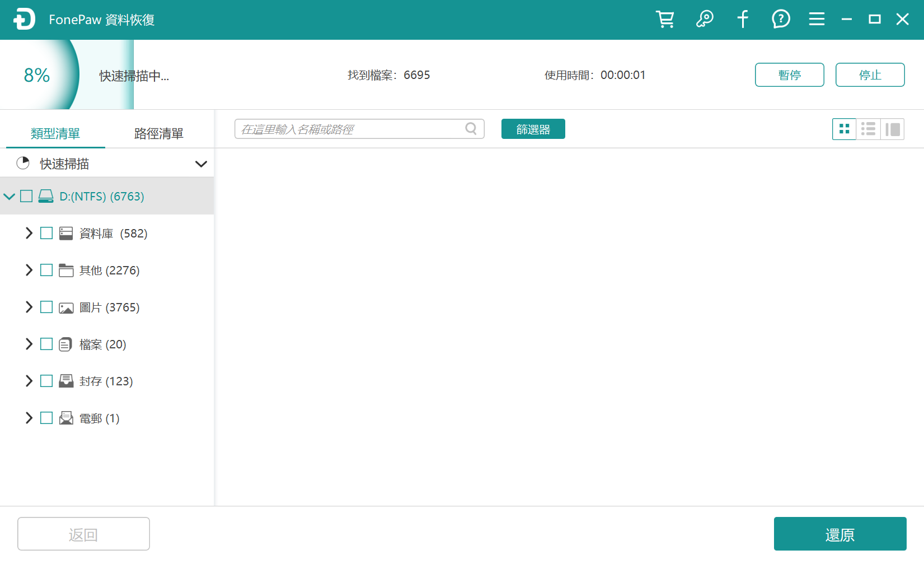Select D:(NTFS) (6763) tree row text
This screenshot has width=924, height=564.
click(102, 197)
